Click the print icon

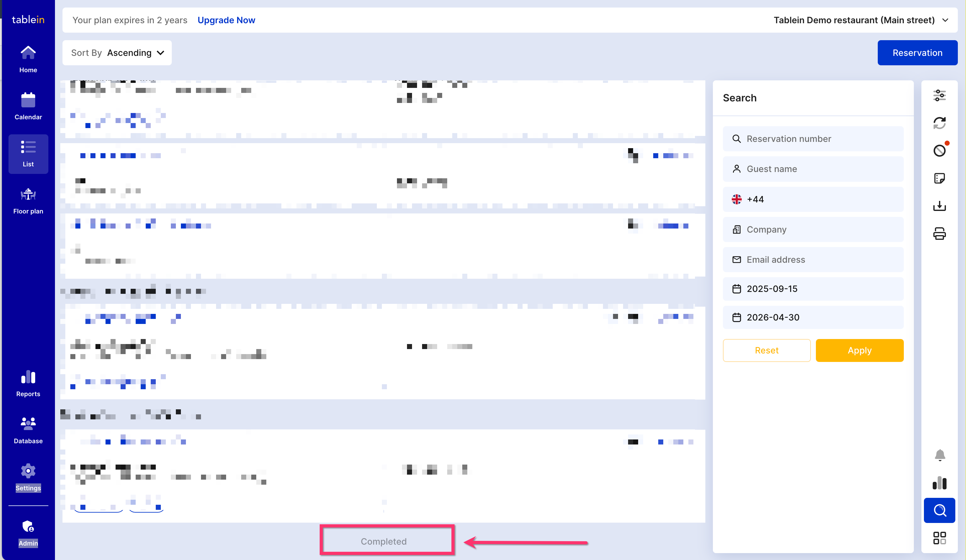tap(939, 233)
